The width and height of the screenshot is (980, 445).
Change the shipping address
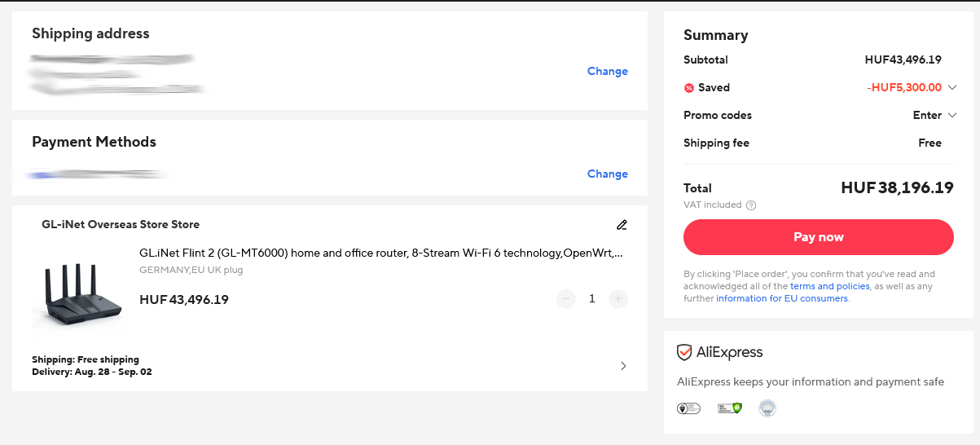pos(608,71)
